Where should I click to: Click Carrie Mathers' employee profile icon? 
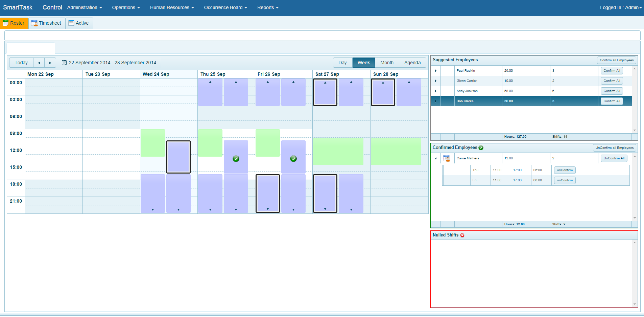446,158
